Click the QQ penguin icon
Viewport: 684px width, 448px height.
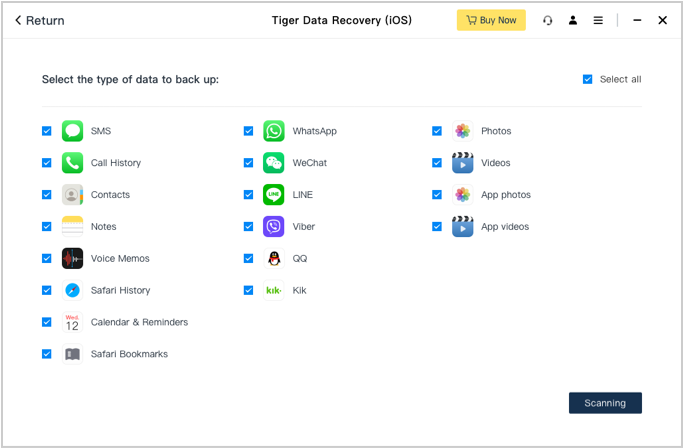(x=274, y=258)
